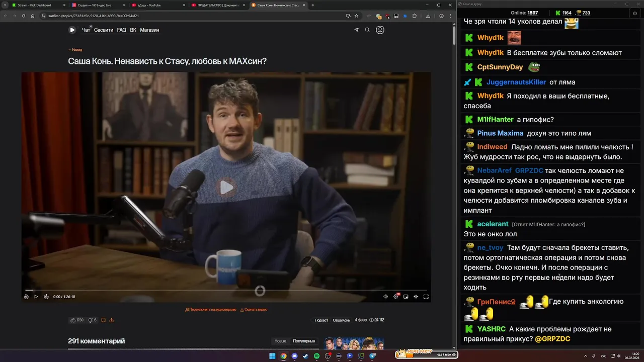Click username M1lfHanter in chat

[x=496, y=119]
